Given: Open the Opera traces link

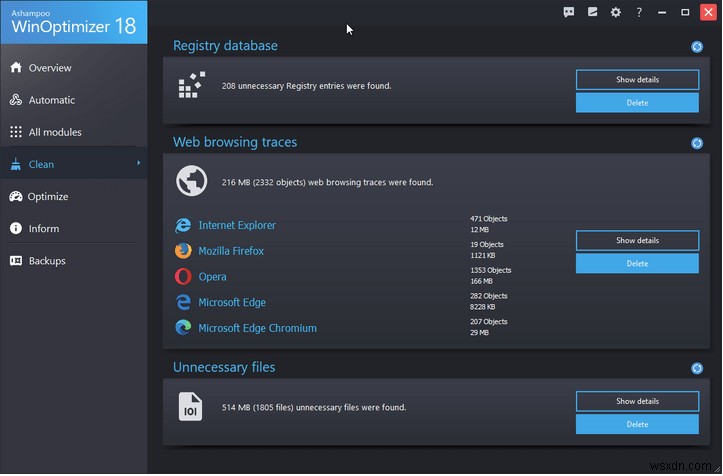Looking at the screenshot, I should pyautogui.click(x=212, y=277).
